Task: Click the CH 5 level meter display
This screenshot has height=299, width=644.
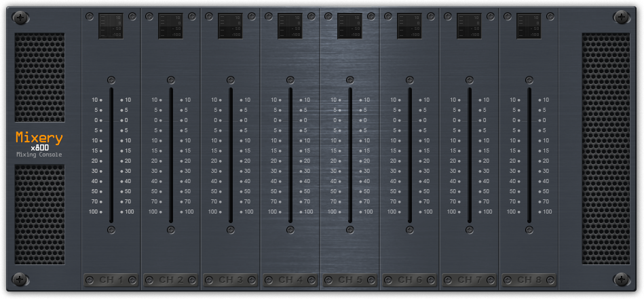Action: pyautogui.click(x=349, y=26)
